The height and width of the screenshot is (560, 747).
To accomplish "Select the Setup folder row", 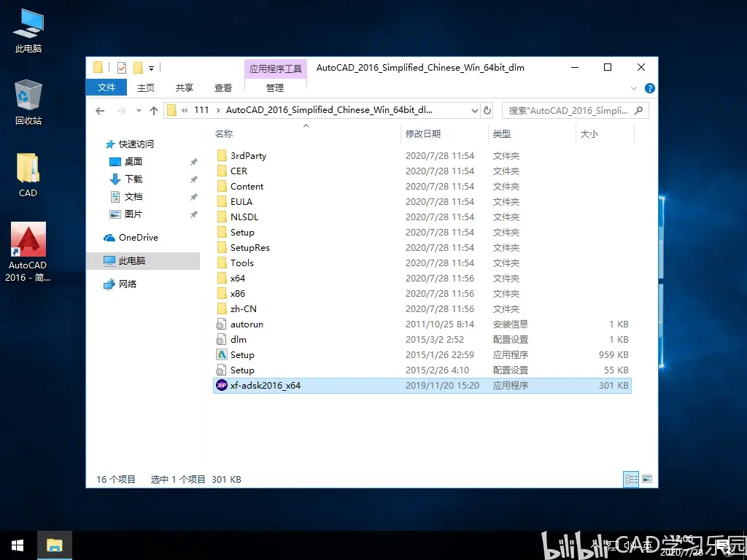I will [422, 233].
